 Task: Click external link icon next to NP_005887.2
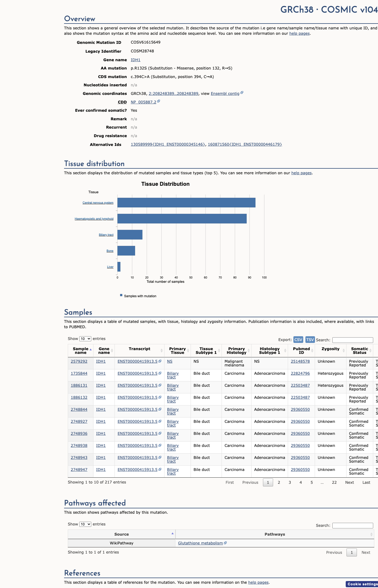coord(159,101)
